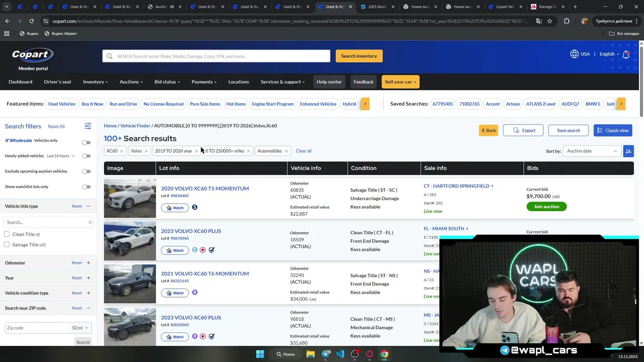Toggle Newly added vehicles switch

[87, 156]
